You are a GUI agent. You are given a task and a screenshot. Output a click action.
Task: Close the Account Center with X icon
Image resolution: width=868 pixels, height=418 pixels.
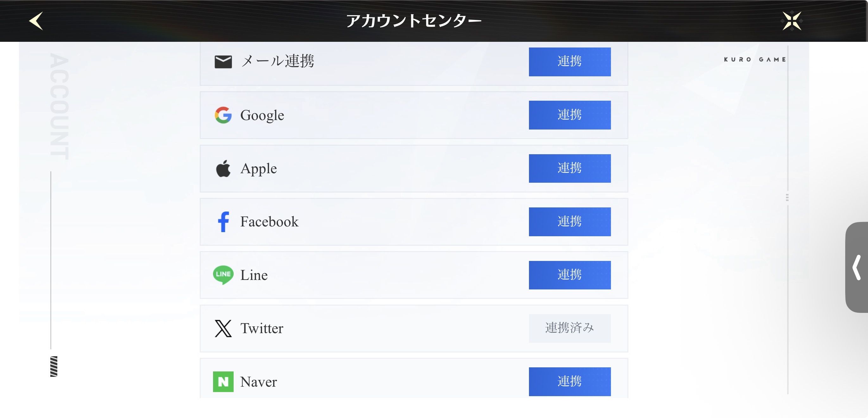[791, 21]
